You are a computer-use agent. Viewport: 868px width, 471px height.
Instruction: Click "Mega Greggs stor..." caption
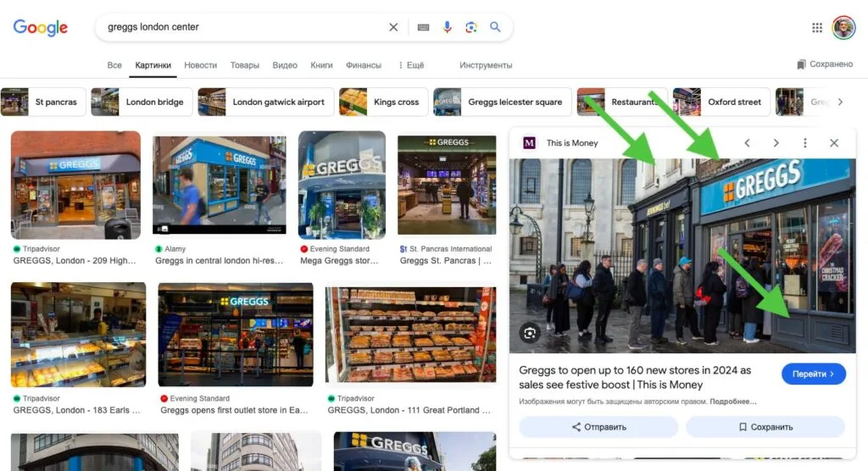point(339,261)
